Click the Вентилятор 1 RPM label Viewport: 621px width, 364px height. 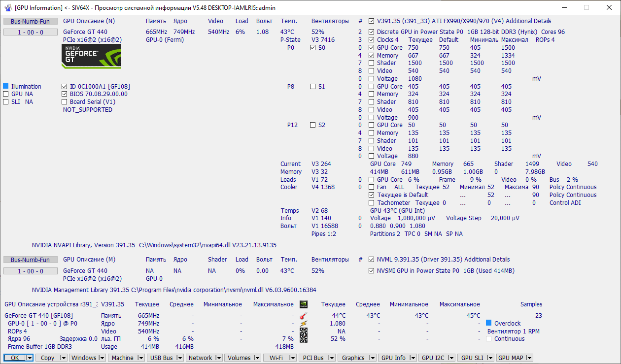[x=513, y=331]
